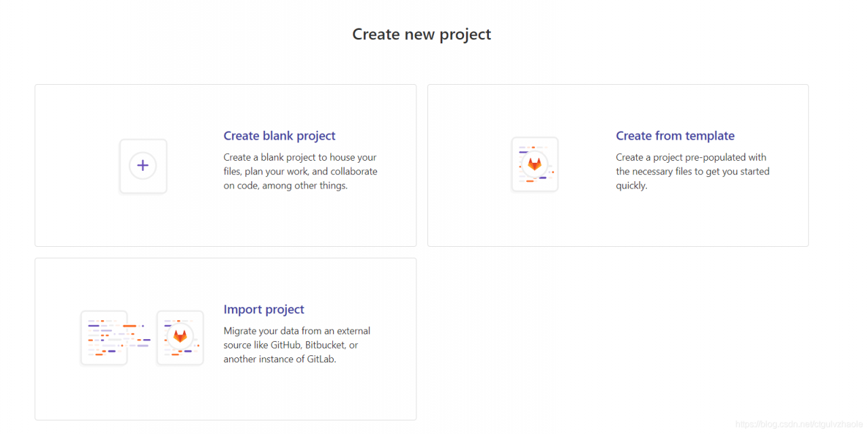Click the blank project description paragraph
The height and width of the screenshot is (434, 868).
click(300, 172)
